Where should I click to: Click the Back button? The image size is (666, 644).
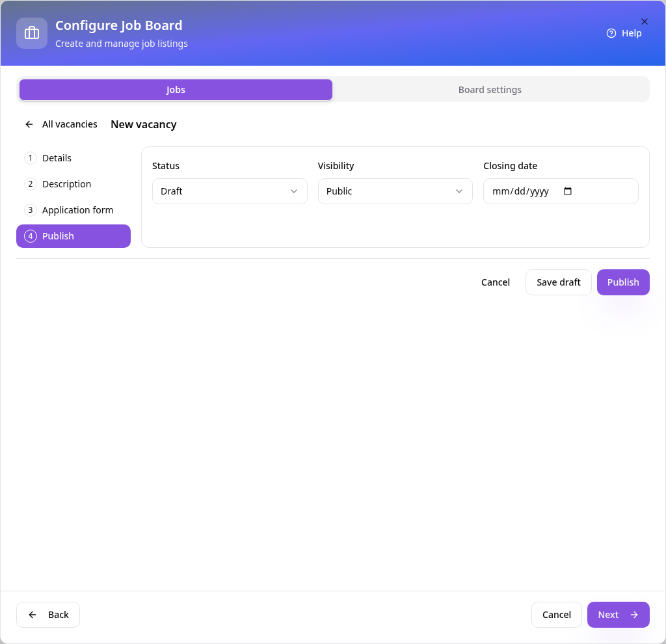point(48,615)
